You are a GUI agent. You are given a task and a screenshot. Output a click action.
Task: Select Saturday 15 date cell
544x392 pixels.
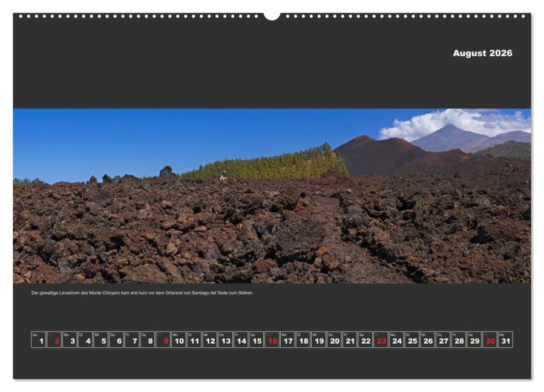pos(257,339)
